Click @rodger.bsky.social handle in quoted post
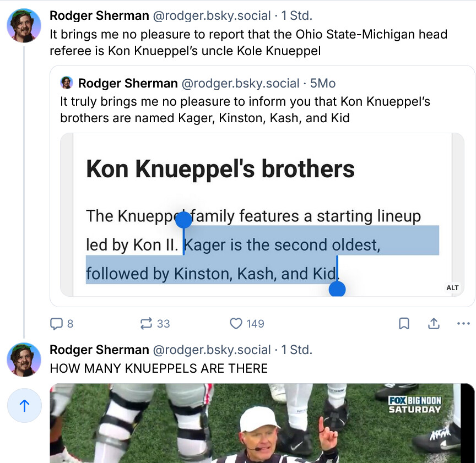476x463 pixels. coord(240,84)
